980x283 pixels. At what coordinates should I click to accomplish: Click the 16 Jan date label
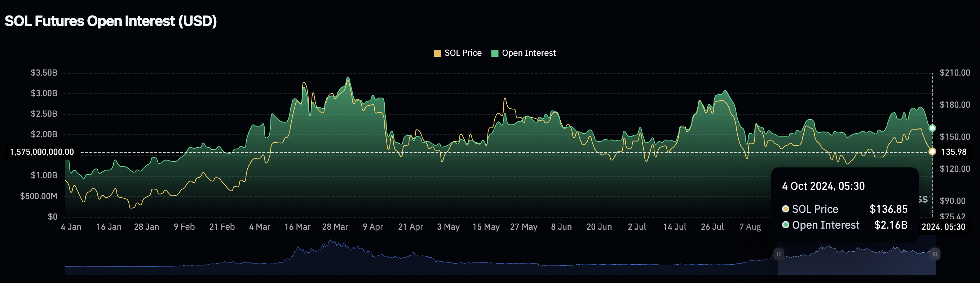pyautogui.click(x=109, y=227)
